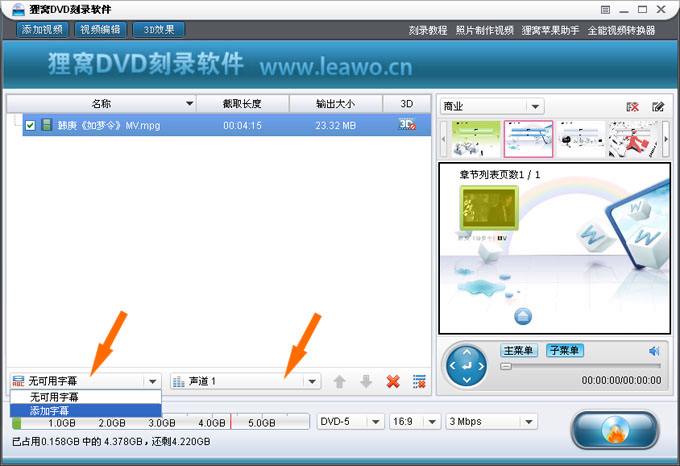The width and height of the screenshot is (680, 466).
Task: Click the 添加视频 button
Action: click(x=42, y=29)
